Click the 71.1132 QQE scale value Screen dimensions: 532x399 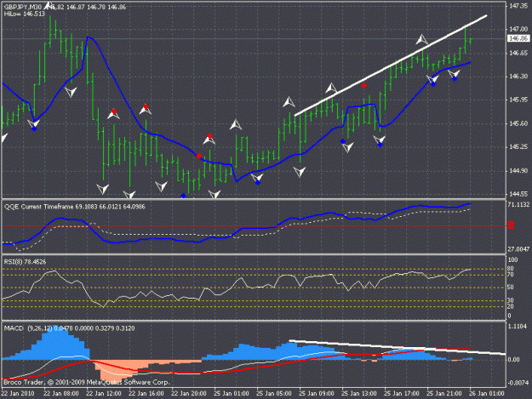[x=518, y=205]
